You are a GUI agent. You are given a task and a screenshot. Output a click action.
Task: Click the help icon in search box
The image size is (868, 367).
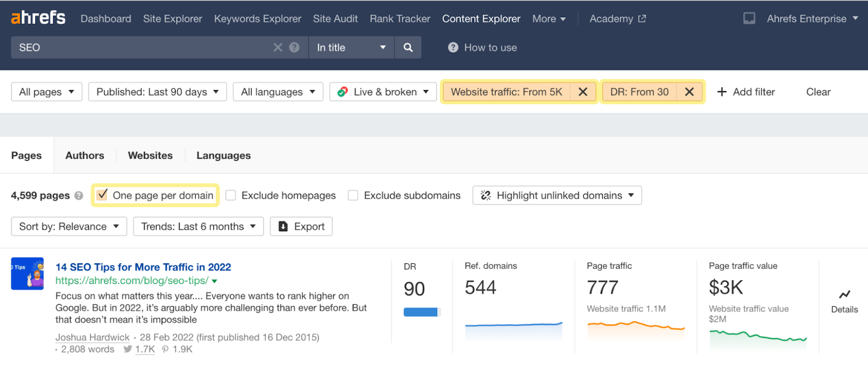pyautogui.click(x=295, y=48)
